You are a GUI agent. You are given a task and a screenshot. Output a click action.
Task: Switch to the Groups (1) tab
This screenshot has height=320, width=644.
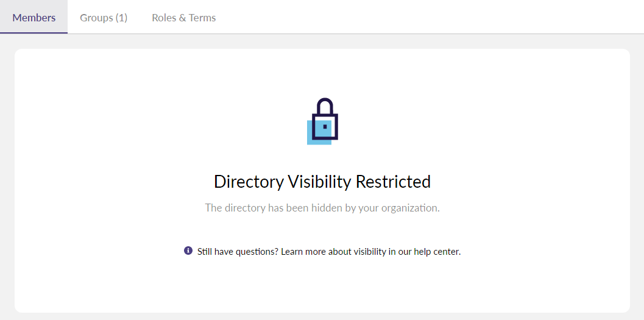point(104,18)
